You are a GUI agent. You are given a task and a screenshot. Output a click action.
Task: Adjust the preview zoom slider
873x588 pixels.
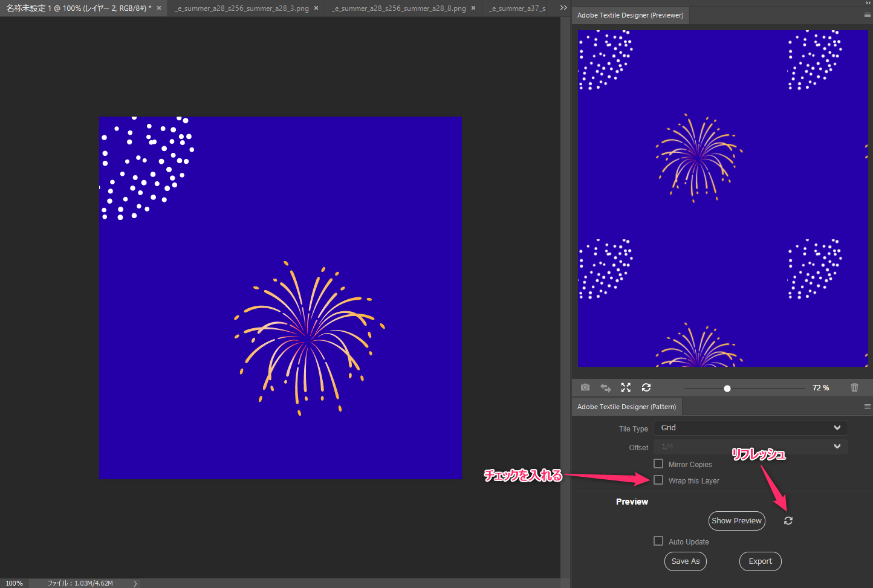click(x=727, y=388)
